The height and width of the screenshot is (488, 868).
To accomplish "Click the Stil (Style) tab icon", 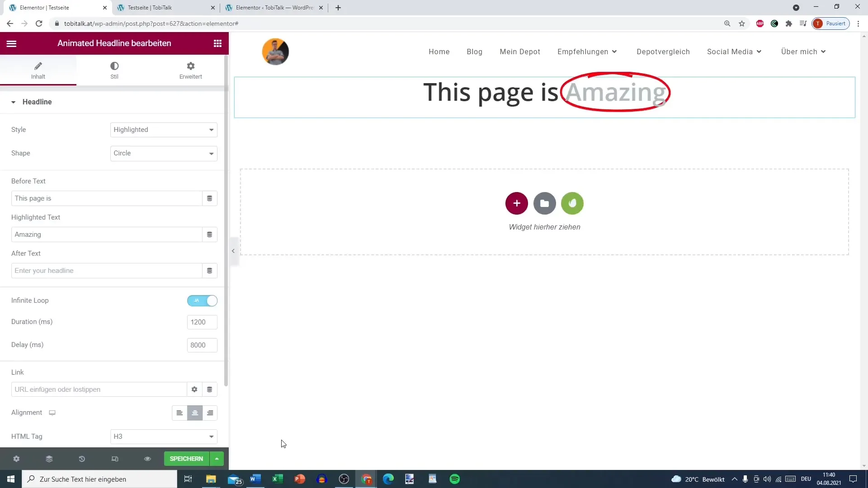I will [114, 70].
